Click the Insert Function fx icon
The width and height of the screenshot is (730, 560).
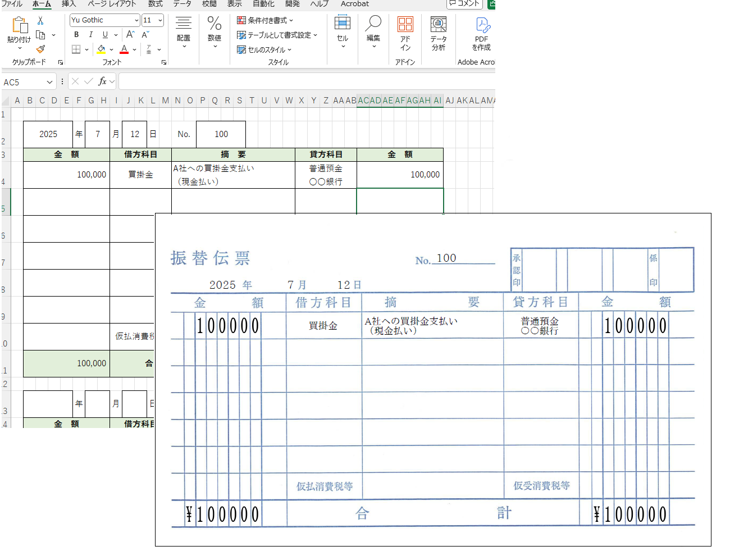coord(102,81)
